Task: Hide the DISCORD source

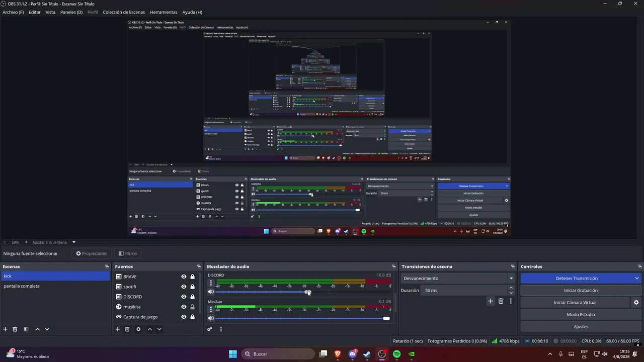Action: tap(184, 297)
